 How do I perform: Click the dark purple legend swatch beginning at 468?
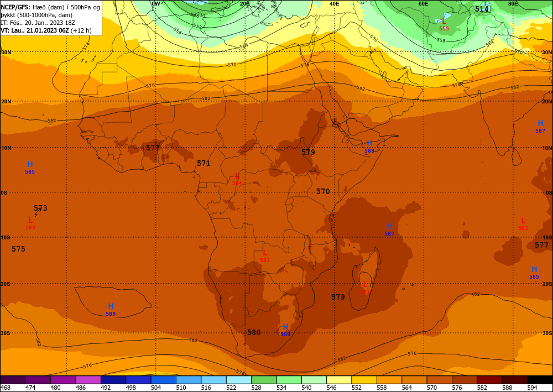pyautogui.click(x=13, y=380)
